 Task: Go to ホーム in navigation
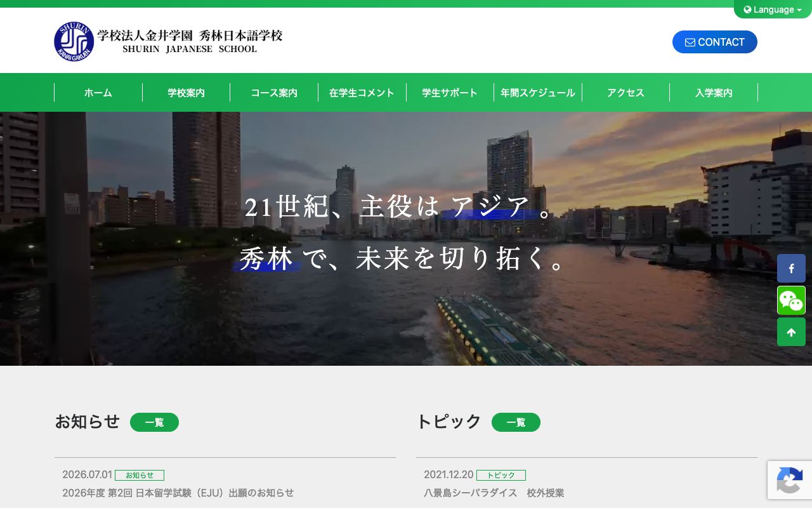tap(98, 93)
